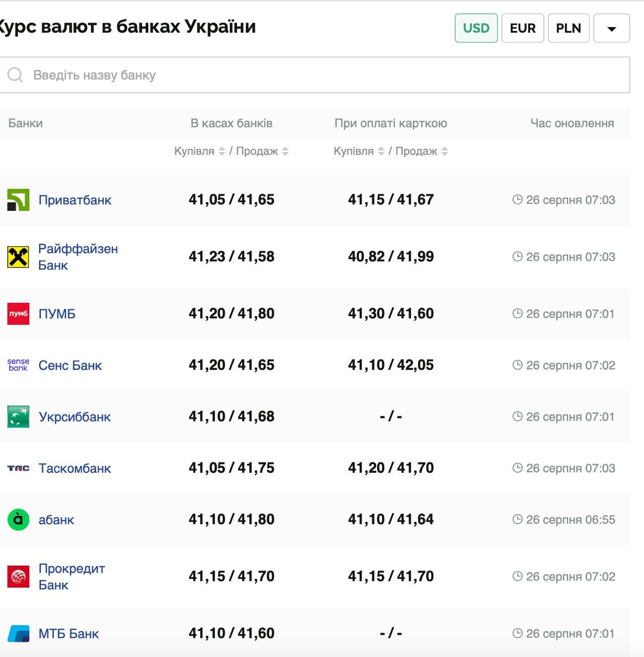Click the green Укрсиббанк logo icon
Viewport: 644px width, 657px height.
coord(18,417)
